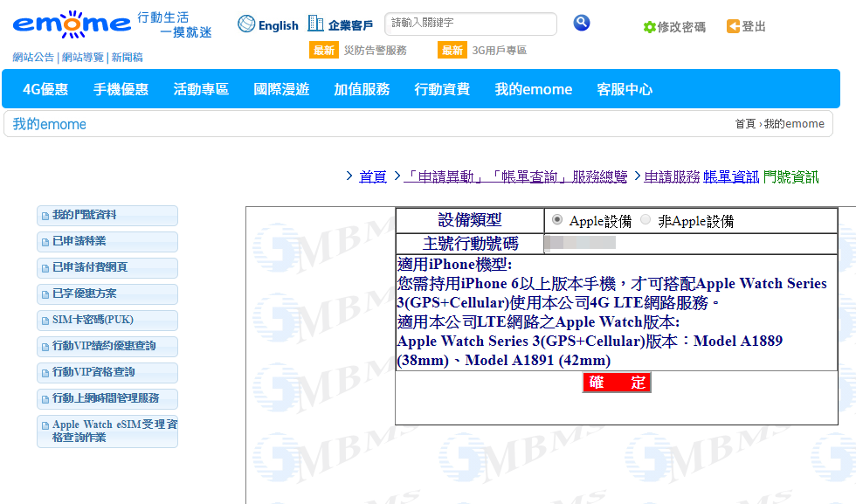This screenshot has height=504, width=856.
Task: Open 「申請異動」「帳單查詢」服務總覽 link
Action: 515,177
